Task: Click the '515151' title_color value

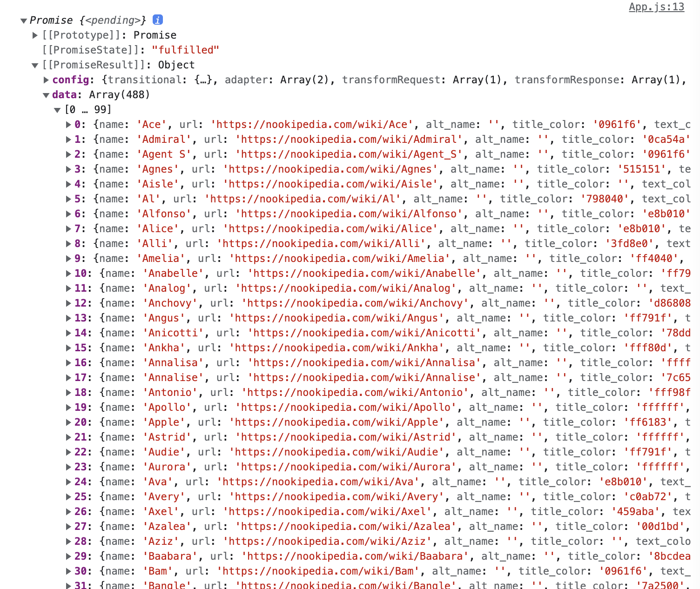Action: (641, 169)
